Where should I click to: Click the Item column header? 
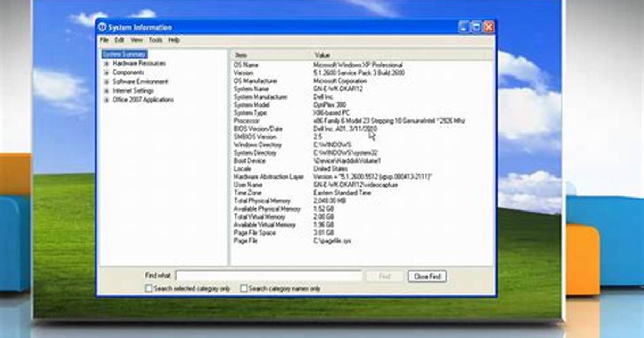pos(271,55)
